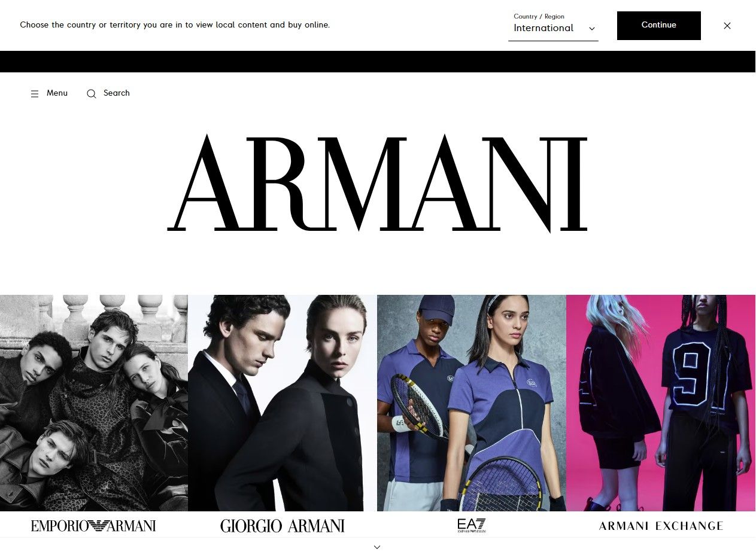Click the chevron beside International
The image size is (756, 555).
coord(592,29)
